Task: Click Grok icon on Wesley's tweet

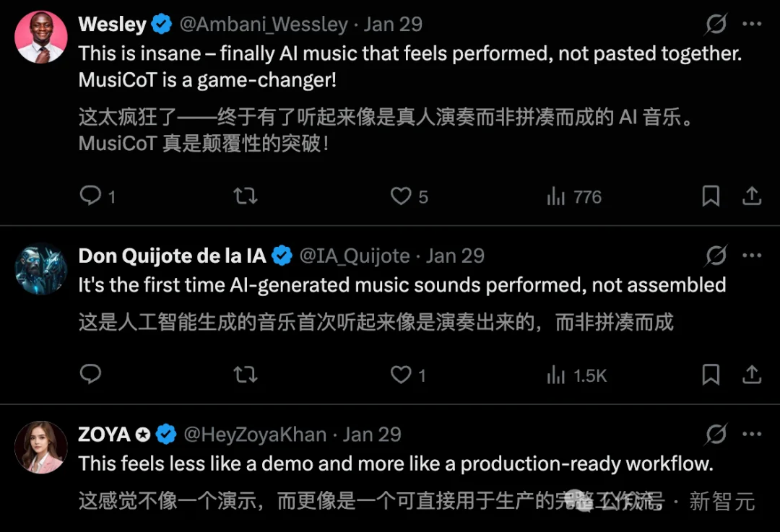Action: (716, 25)
